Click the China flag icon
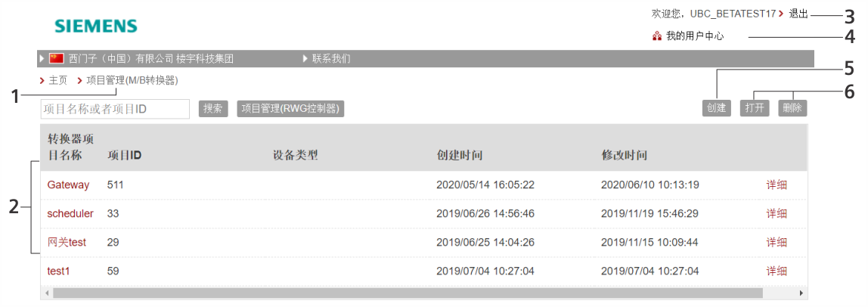This screenshot has width=868, height=307. (57, 58)
